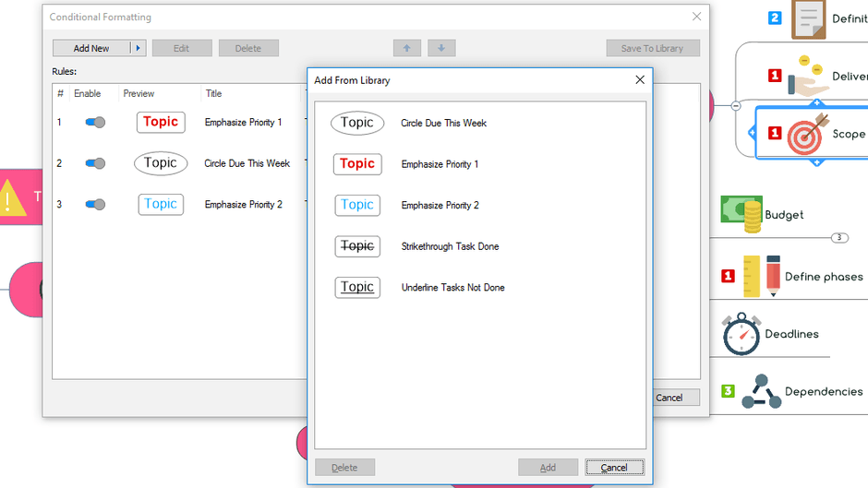
Task: Click the Deadlines topic label
Action: point(791,334)
